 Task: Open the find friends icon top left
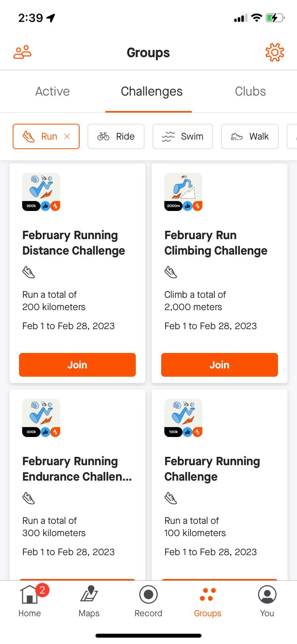click(23, 52)
